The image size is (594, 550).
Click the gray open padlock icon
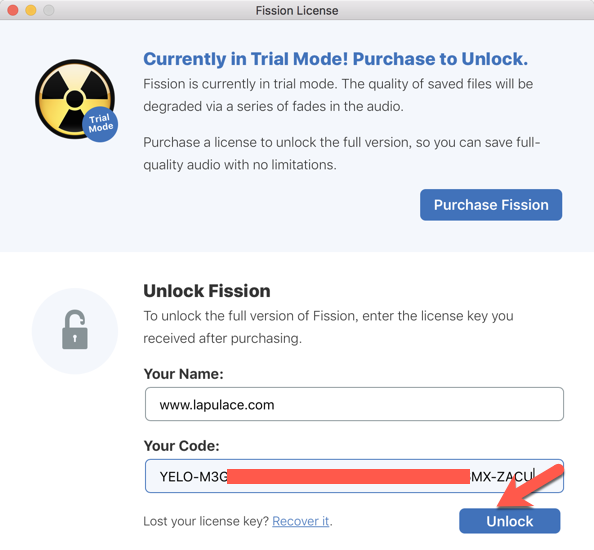coord(75,330)
